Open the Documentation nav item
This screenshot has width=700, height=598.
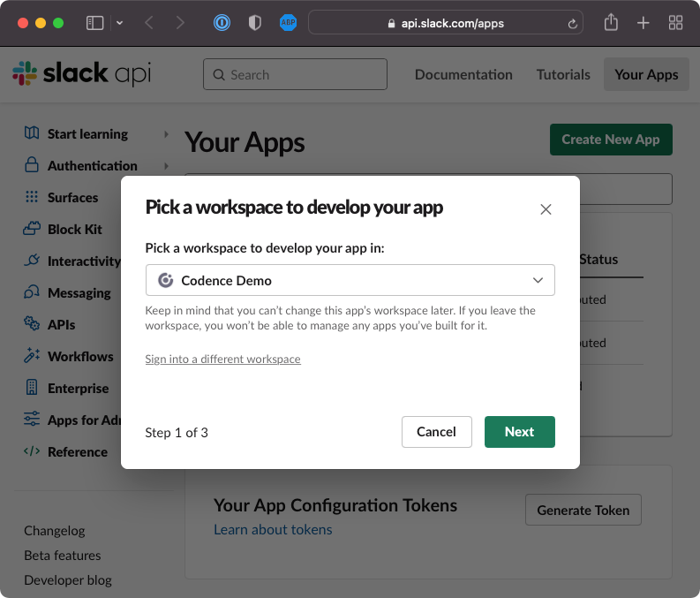[x=463, y=74]
